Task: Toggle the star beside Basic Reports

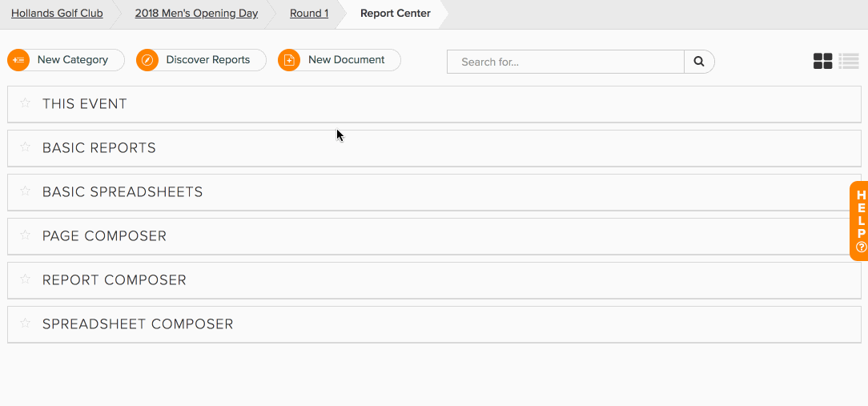Action: pyautogui.click(x=25, y=147)
